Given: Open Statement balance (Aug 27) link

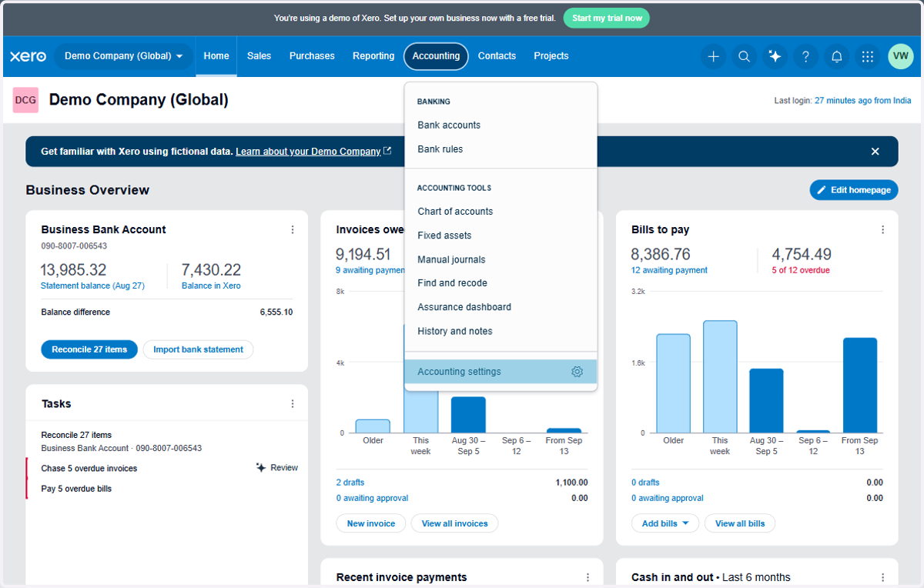Looking at the screenshot, I should tap(92, 286).
